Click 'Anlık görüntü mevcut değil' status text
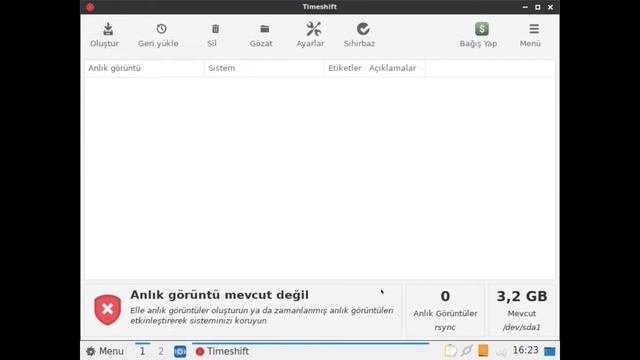 pos(220,295)
